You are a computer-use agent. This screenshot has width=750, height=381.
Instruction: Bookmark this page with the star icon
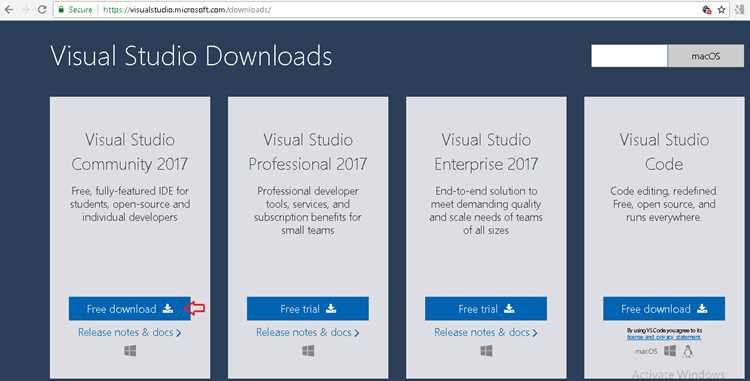[721, 10]
